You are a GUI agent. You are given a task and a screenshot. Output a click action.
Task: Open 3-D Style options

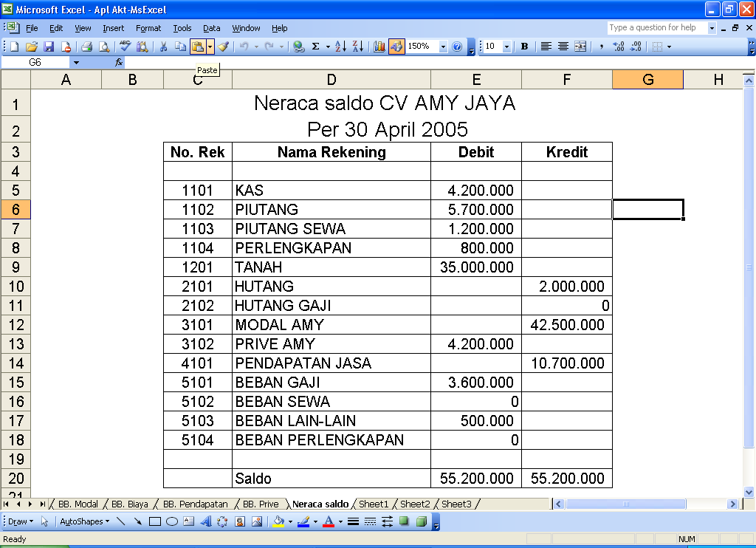point(422,521)
